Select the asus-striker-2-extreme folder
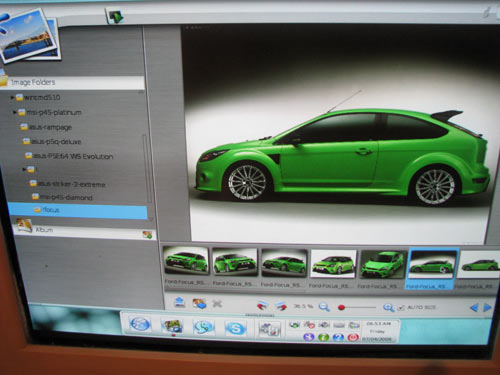500x375 pixels. pyautogui.click(x=67, y=184)
